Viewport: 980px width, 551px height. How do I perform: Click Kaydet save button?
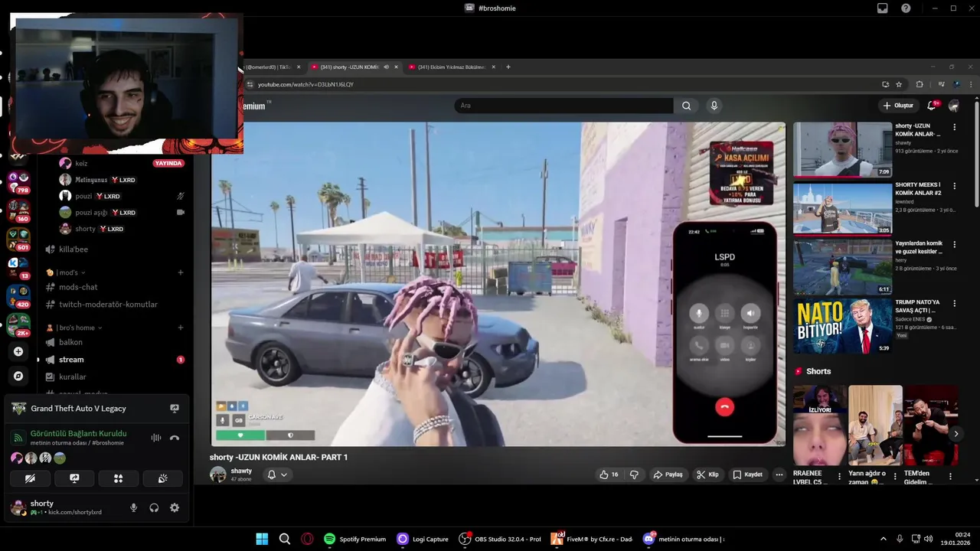[747, 474]
